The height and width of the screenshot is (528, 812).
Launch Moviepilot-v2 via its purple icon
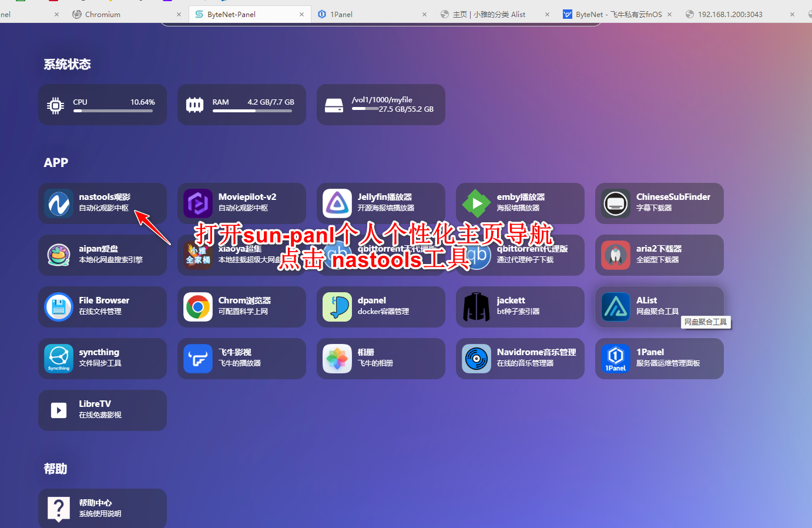click(198, 203)
